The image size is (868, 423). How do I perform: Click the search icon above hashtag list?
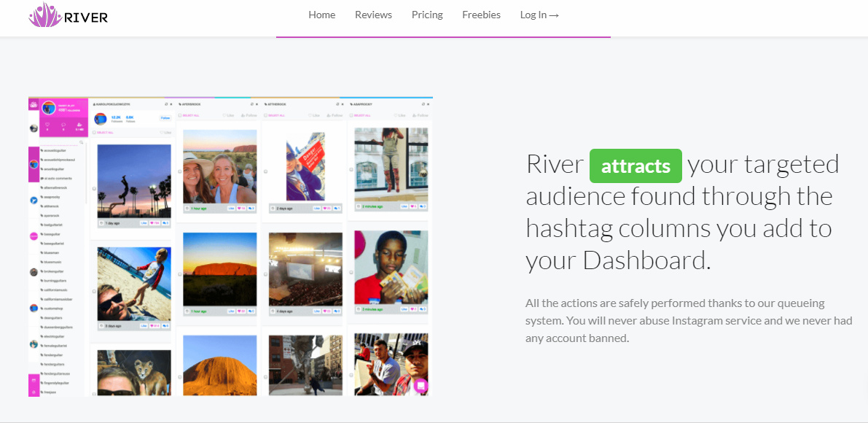[x=82, y=143]
